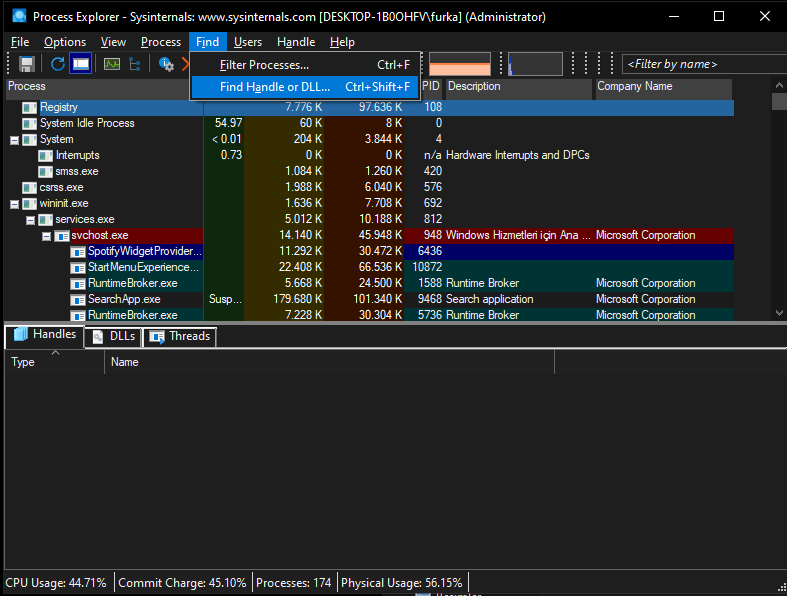Close the open Find menu
Screen dimensions: 787x596
click(x=207, y=42)
